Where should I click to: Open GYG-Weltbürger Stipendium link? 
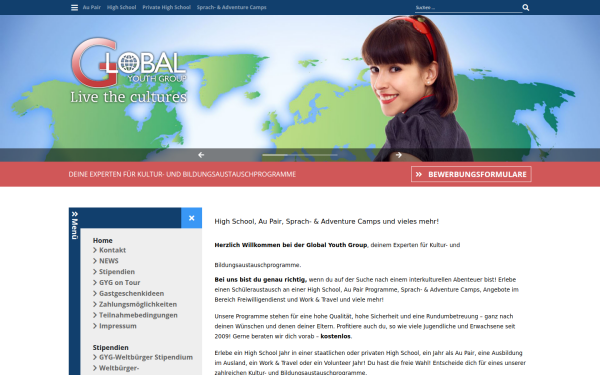pos(146,357)
